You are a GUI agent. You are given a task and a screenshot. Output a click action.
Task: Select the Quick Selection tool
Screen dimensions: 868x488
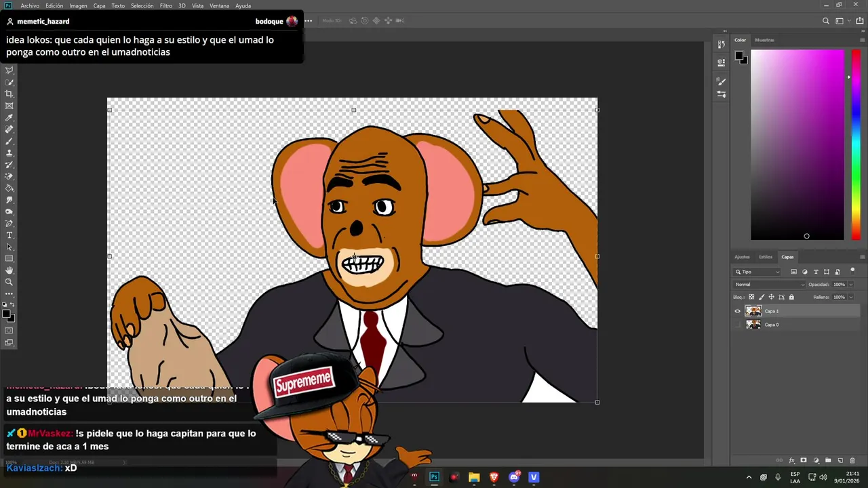tap(9, 82)
